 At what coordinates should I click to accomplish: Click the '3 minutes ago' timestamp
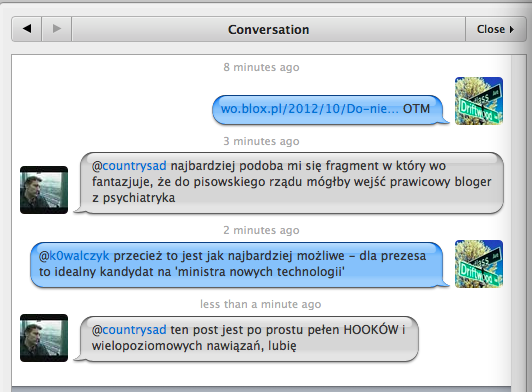[261, 141]
